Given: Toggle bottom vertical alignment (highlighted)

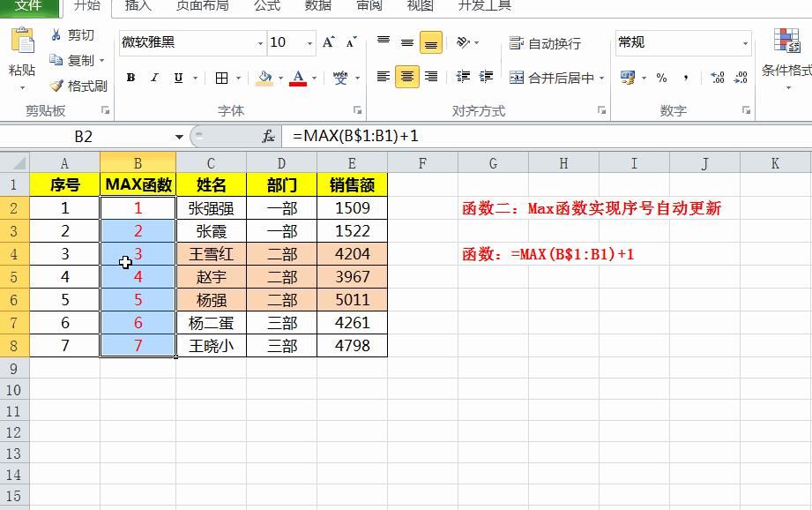Looking at the screenshot, I should (x=431, y=43).
